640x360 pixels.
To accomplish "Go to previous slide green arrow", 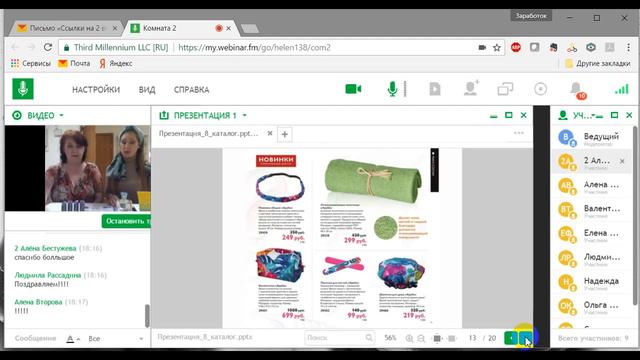I will pos(511,338).
